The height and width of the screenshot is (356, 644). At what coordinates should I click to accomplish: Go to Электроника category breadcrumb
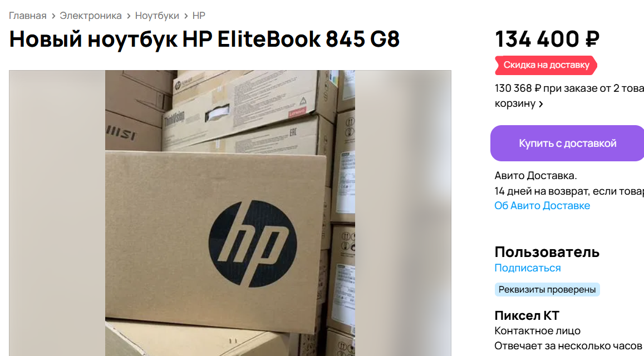pyautogui.click(x=90, y=16)
